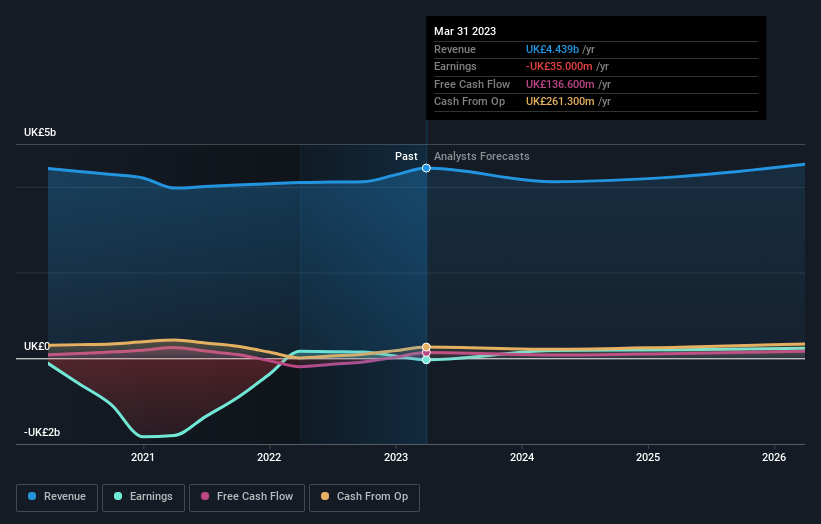Select the teal Earnings data point marker

pos(426,360)
